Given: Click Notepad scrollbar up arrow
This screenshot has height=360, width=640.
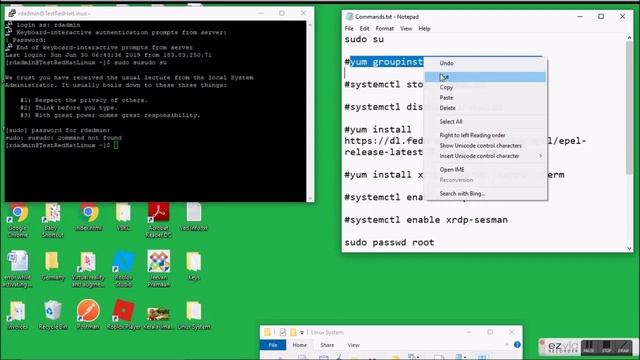Looking at the screenshot, I should (x=629, y=38).
